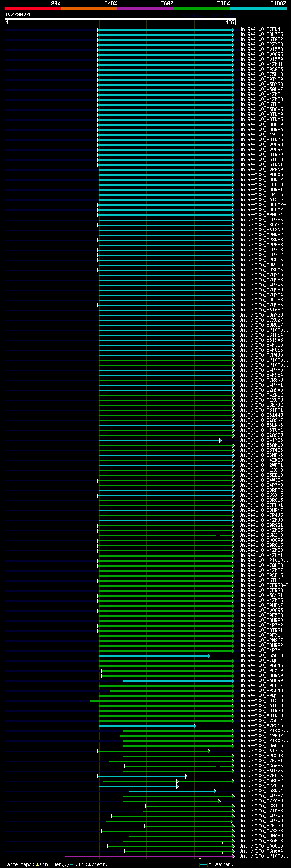Select hit label UniRef100_Q49I26
The width and height of the screenshot is (291, 868).
click(x=261, y=134)
